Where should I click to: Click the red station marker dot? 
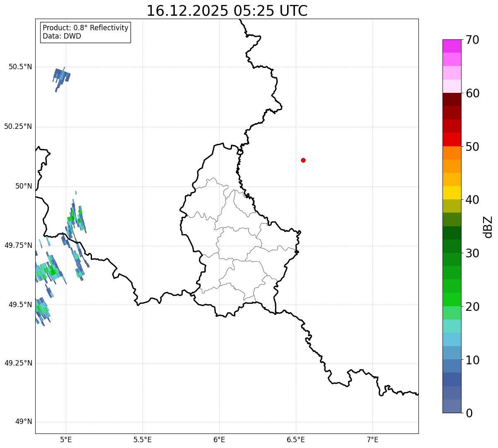point(303,160)
